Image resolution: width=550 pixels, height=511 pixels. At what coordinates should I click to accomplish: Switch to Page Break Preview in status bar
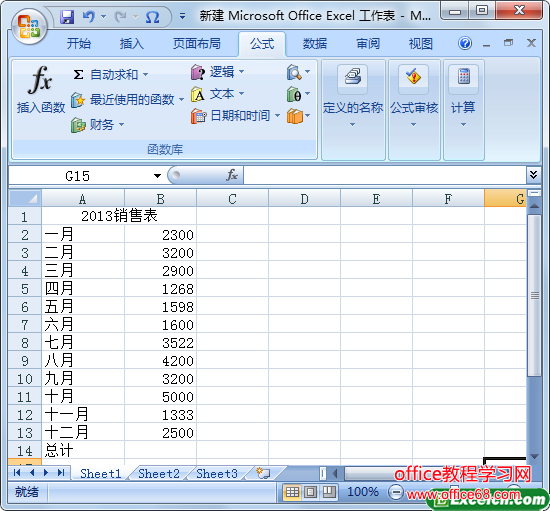tap(329, 492)
